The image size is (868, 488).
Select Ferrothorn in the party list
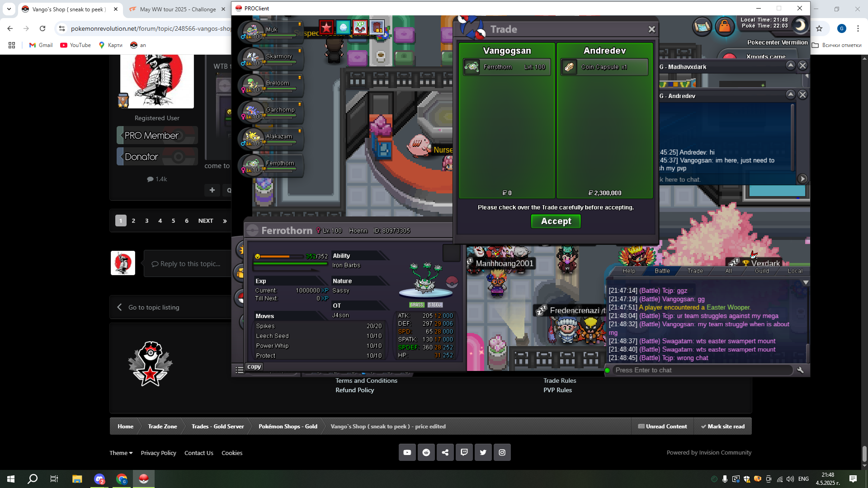(x=270, y=165)
